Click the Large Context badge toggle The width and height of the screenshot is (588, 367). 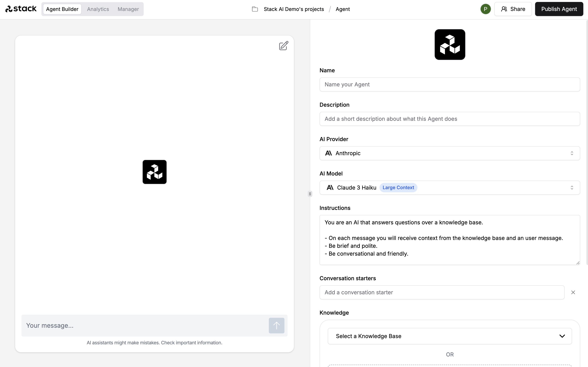pos(398,187)
